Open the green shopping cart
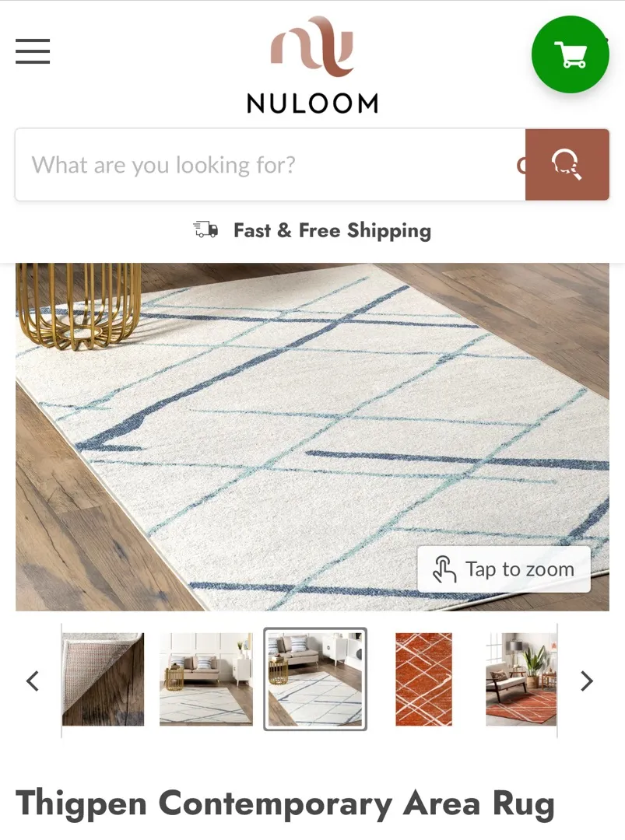The width and height of the screenshot is (625, 840). 571,54
